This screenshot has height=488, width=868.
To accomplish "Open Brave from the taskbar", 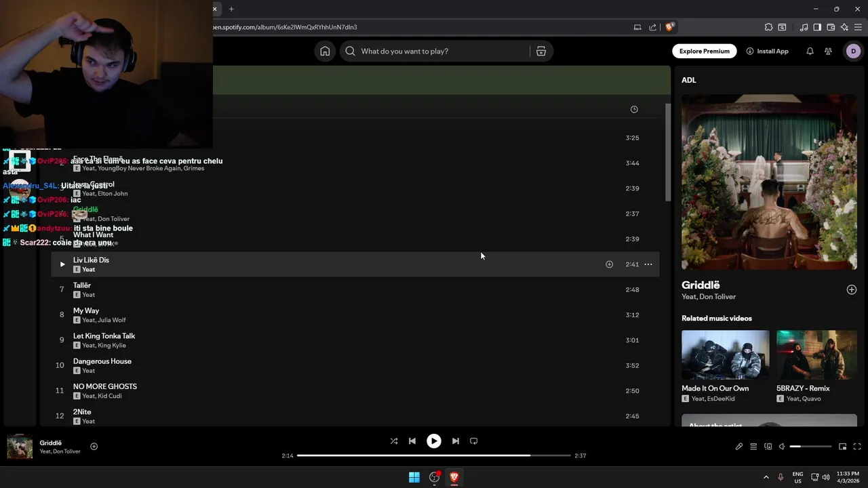I will [x=454, y=477].
